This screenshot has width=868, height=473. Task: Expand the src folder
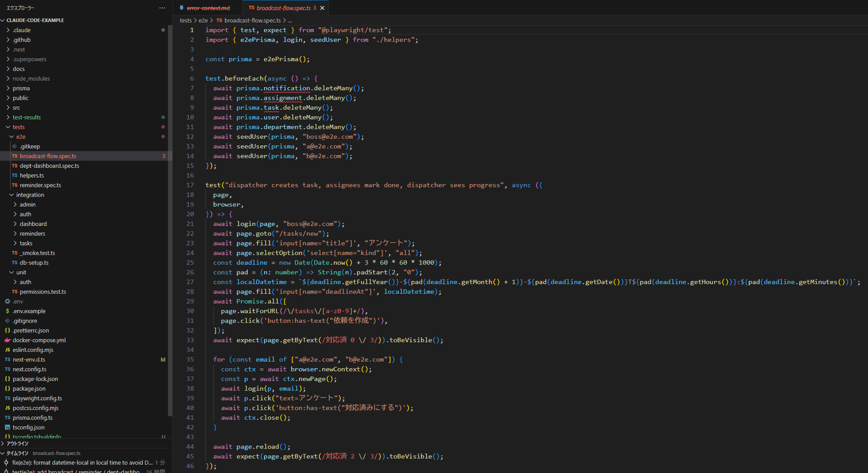(8, 108)
